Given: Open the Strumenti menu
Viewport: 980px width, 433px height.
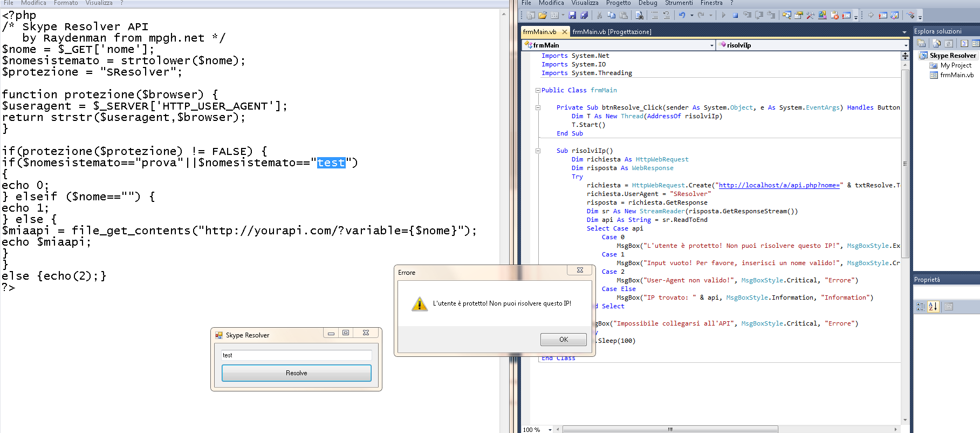Looking at the screenshot, I should [x=679, y=3].
